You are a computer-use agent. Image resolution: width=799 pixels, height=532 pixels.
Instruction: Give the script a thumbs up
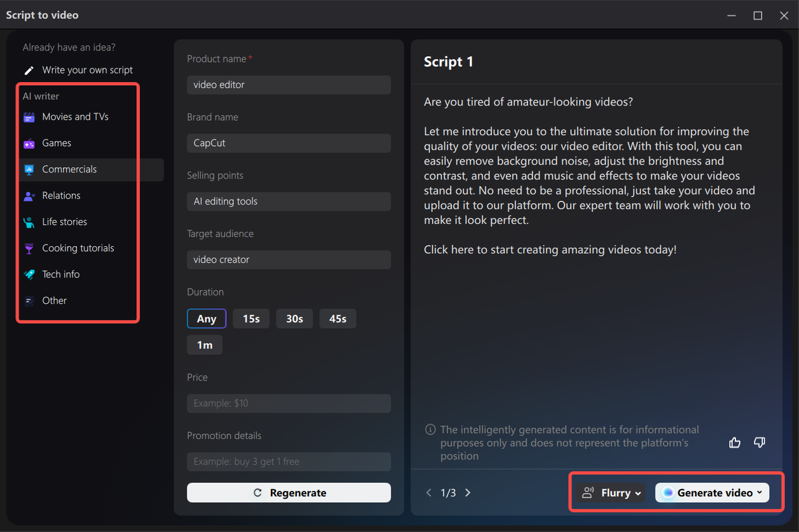(x=735, y=442)
